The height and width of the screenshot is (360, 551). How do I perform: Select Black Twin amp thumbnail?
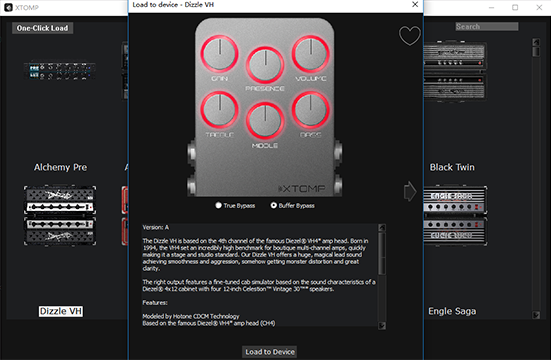(455, 71)
